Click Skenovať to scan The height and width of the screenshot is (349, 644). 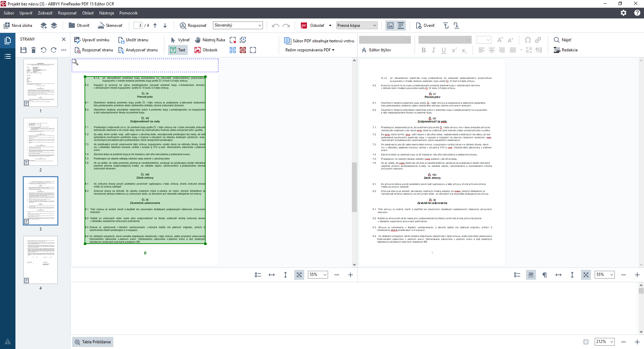110,26
